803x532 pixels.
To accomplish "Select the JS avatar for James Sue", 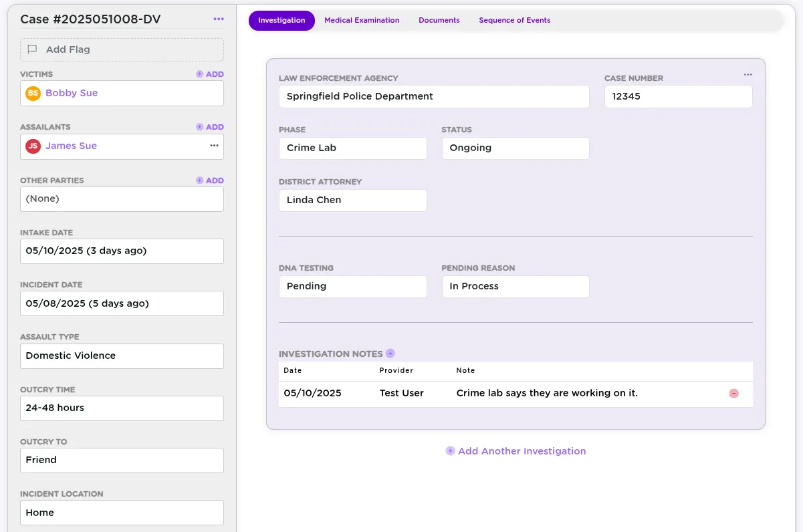I will [33, 146].
